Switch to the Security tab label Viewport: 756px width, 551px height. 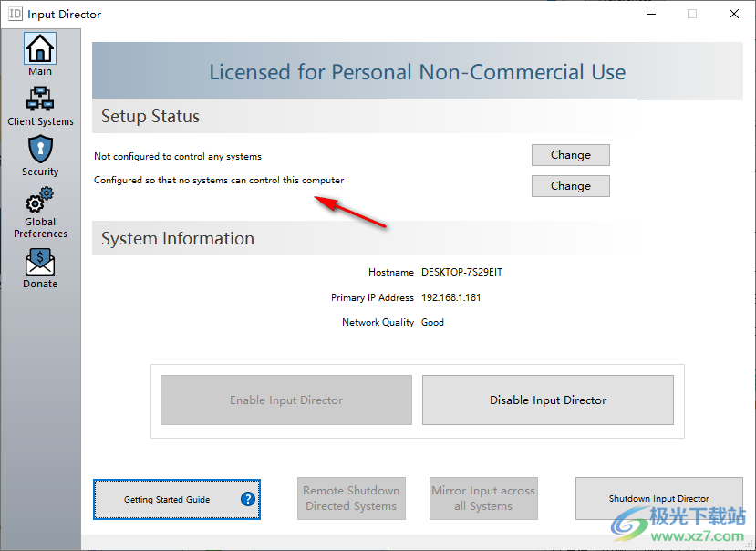coord(40,172)
